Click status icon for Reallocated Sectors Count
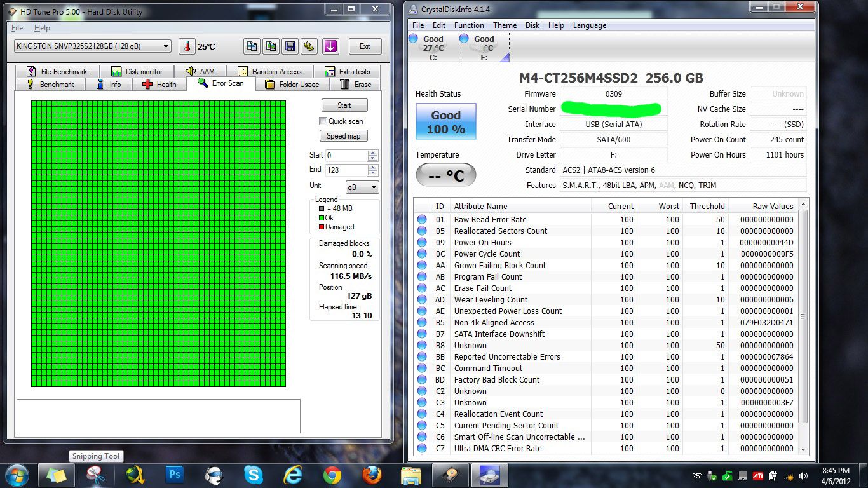 (422, 231)
